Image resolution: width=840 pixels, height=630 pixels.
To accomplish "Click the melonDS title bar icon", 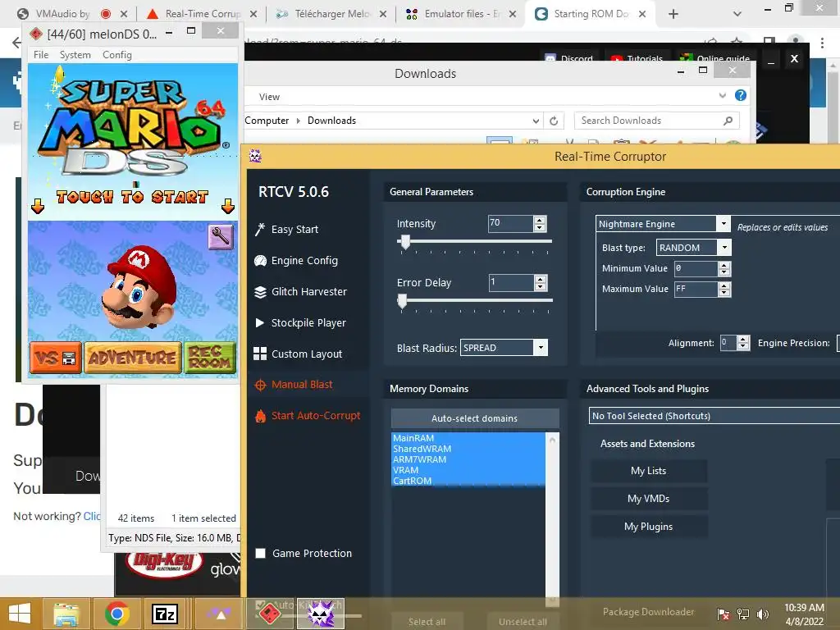I will click(x=36, y=34).
